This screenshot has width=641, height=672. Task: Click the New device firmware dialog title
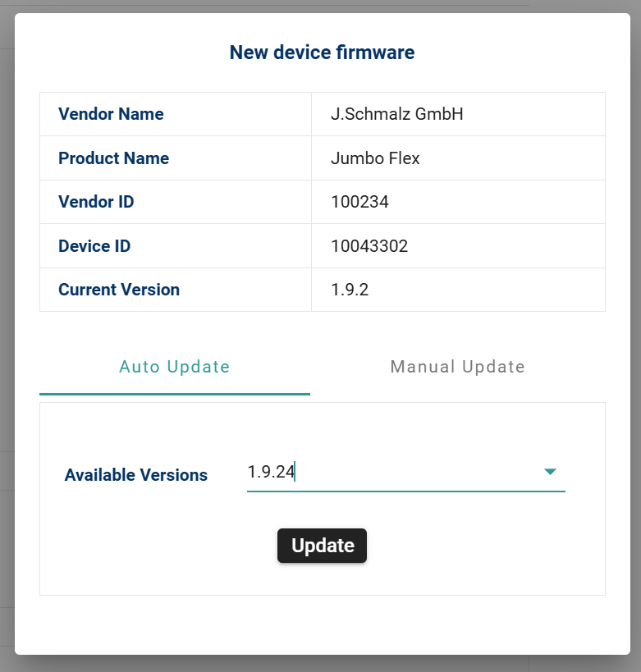point(322,53)
